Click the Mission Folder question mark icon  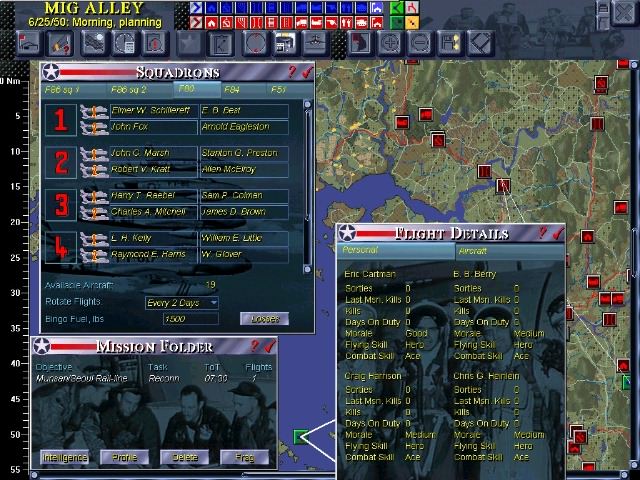point(255,346)
